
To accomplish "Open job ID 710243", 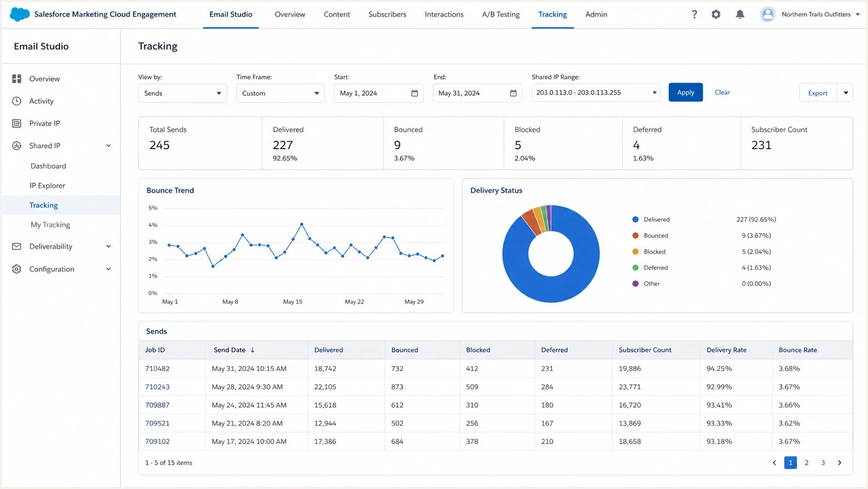I will point(157,387).
